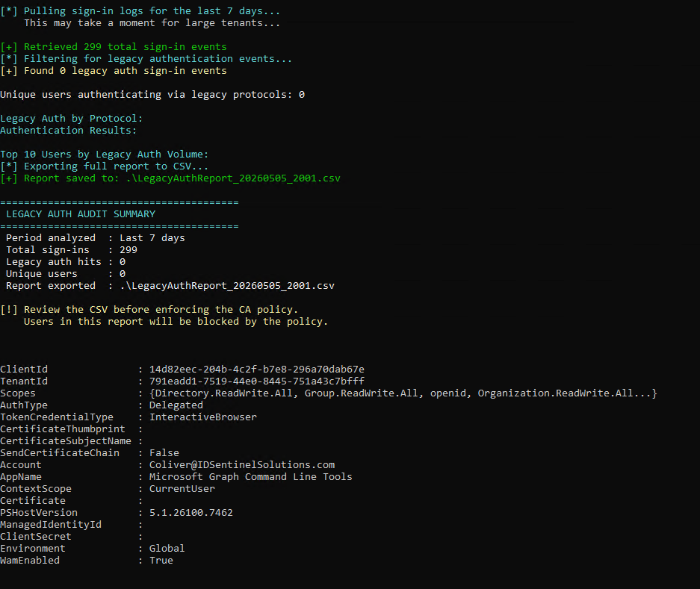The width and height of the screenshot is (700, 589).
Task: Click the 'Users in this report will be blocked' line
Action: 176,321
